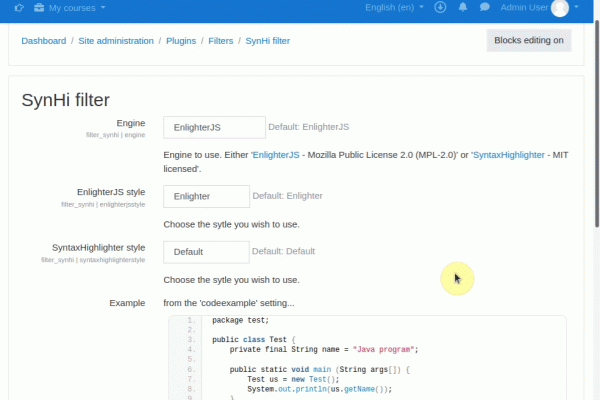Click the 'filter_synhi | enlighterjsstyle' identifier

point(103,205)
